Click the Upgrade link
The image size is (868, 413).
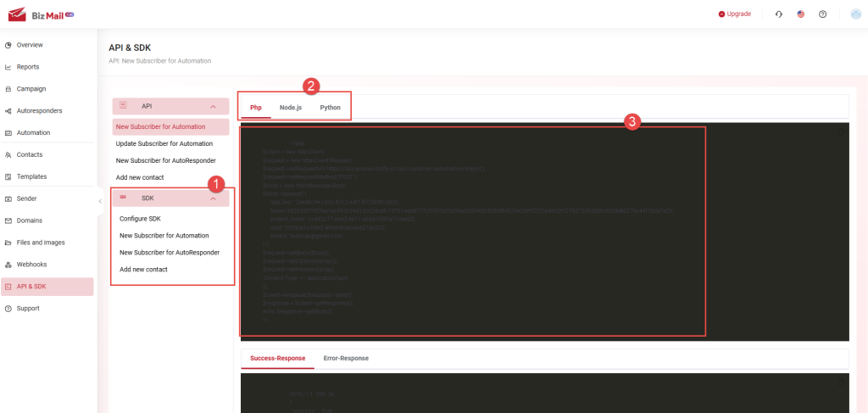pos(734,14)
